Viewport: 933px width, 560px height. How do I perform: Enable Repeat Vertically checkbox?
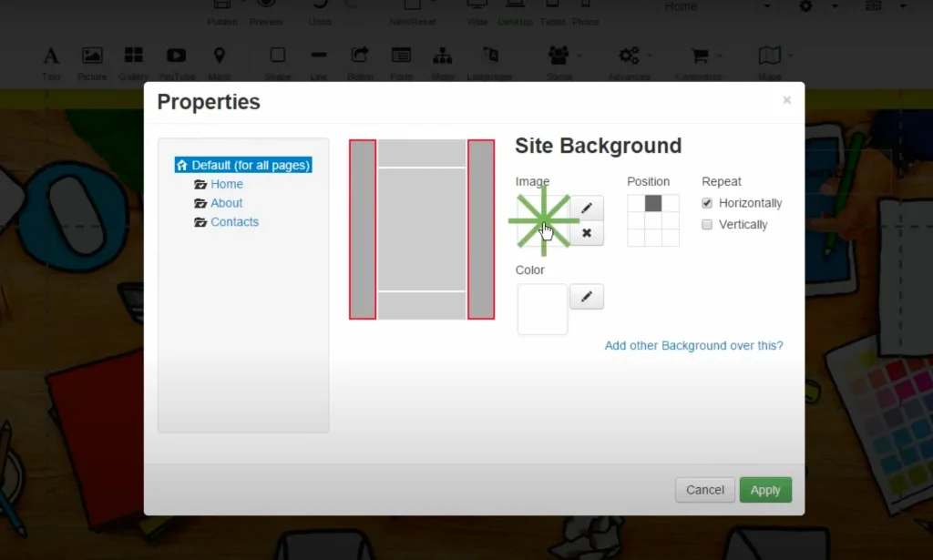click(x=707, y=225)
